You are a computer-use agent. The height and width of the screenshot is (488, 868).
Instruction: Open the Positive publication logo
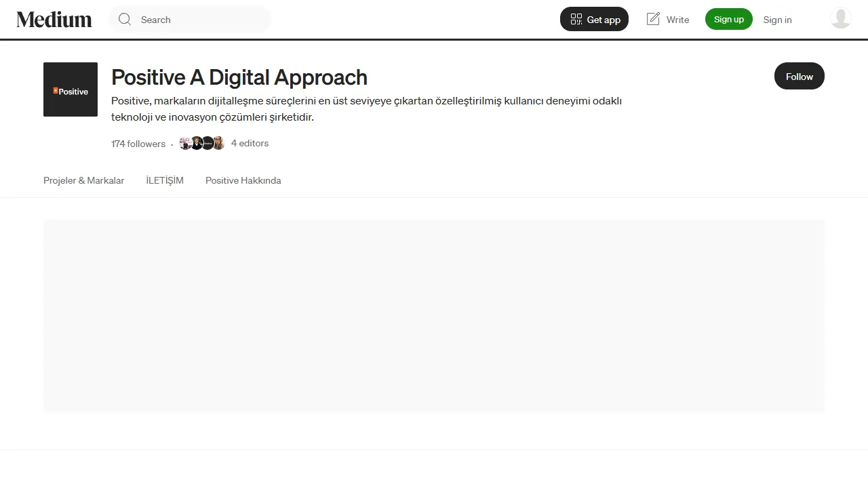[71, 89]
